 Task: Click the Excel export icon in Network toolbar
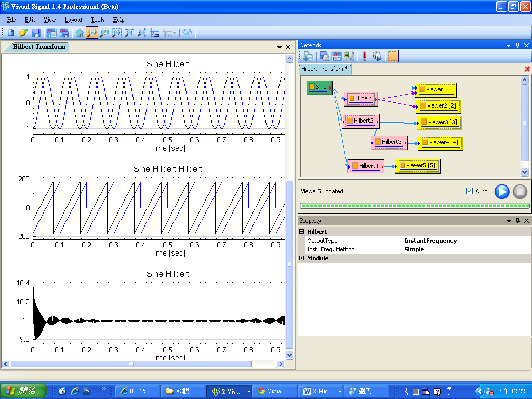pyautogui.click(x=349, y=57)
